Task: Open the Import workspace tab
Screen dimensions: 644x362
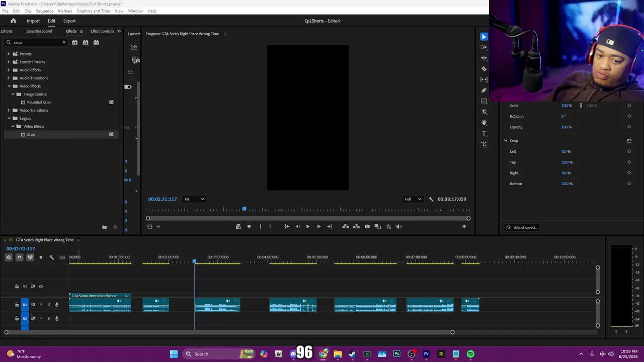Action: coord(33,21)
